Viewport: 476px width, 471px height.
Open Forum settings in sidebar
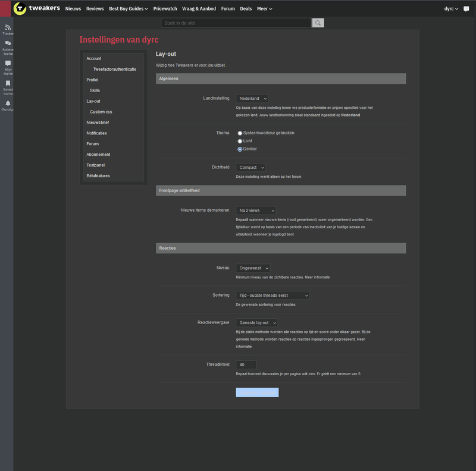click(x=93, y=143)
